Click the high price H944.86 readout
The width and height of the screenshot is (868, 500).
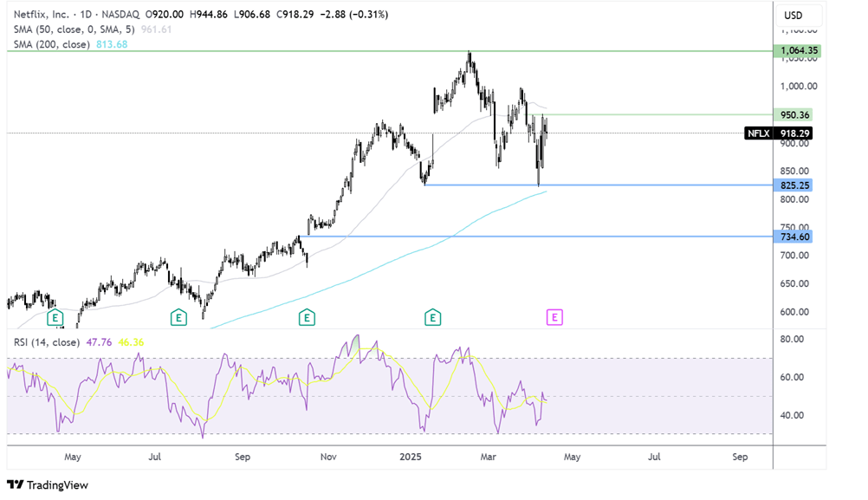point(208,15)
